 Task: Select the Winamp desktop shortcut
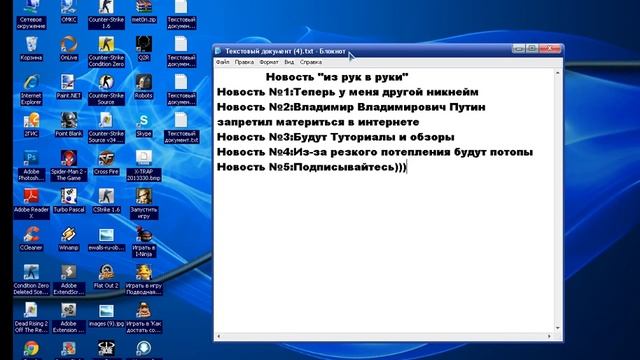click(x=69, y=239)
